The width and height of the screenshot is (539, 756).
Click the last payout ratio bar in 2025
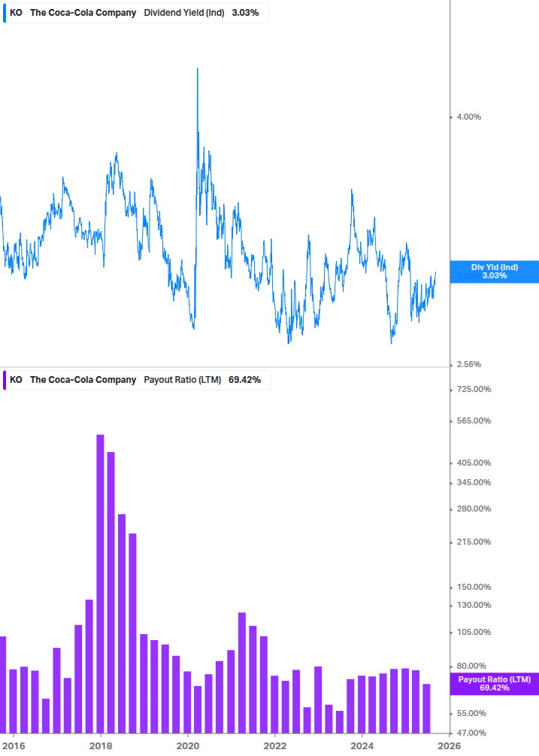(426, 709)
